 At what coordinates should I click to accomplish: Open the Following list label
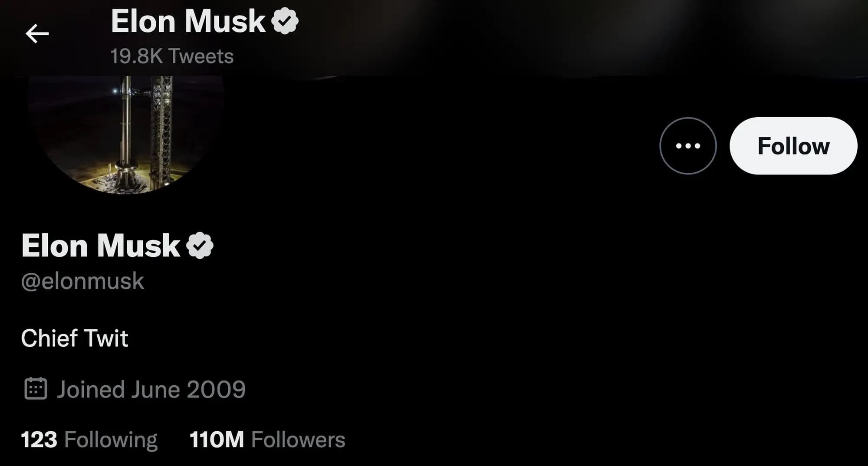point(111,440)
